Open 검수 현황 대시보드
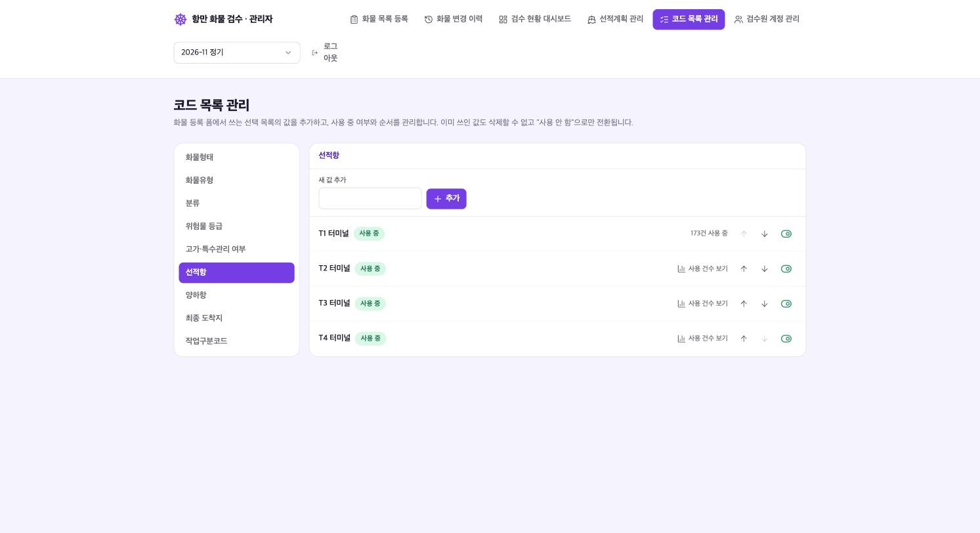The image size is (980, 533). [x=535, y=20]
